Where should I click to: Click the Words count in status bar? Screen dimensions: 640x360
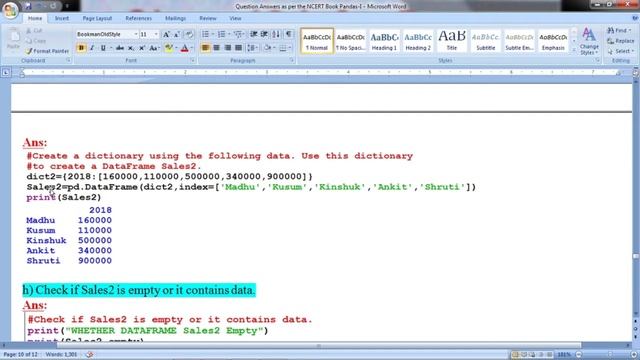(x=62, y=355)
